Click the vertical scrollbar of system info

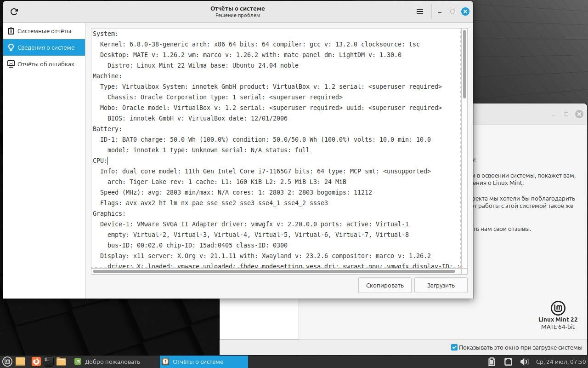464,64
